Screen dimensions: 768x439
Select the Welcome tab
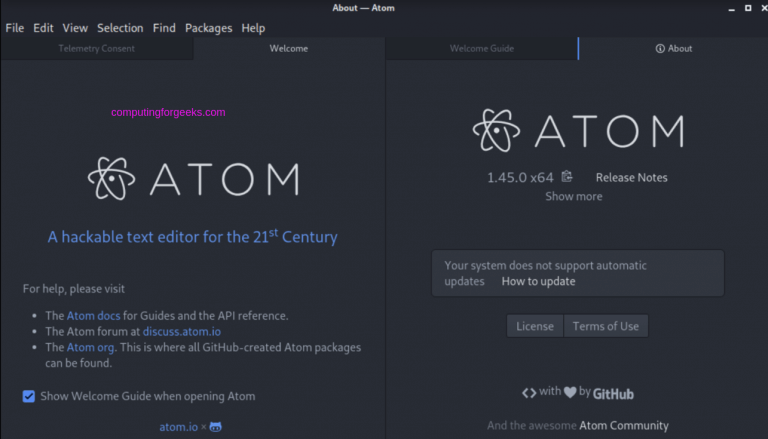click(289, 49)
